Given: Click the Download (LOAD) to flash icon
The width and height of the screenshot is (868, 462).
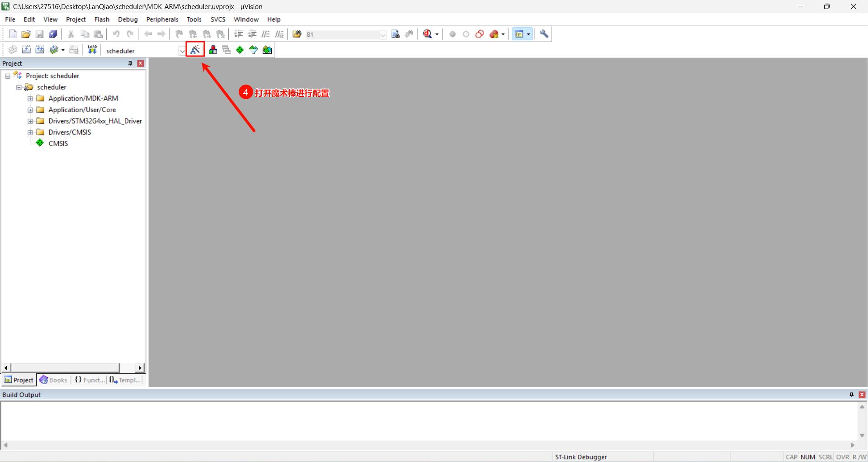Looking at the screenshot, I should (92, 50).
